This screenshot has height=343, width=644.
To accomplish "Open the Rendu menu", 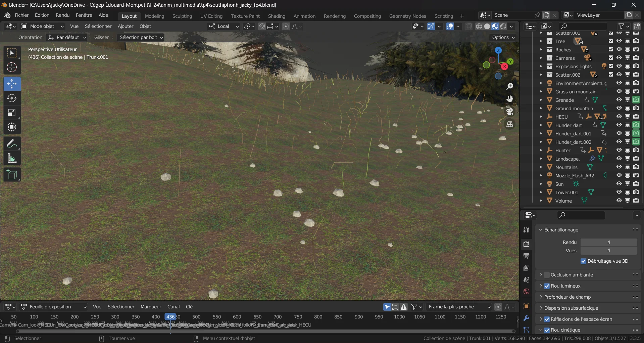I will pos(62,15).
